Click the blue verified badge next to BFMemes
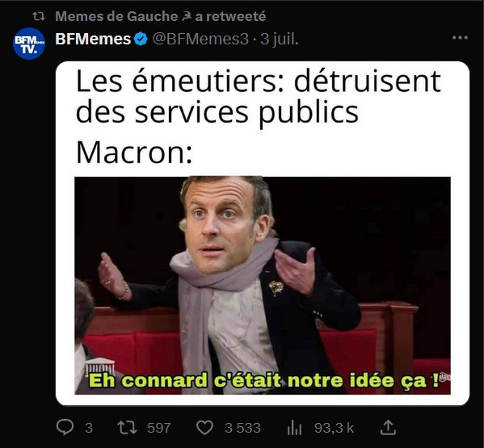Screen dimensions: 484x448 click(x=141, y=40)
